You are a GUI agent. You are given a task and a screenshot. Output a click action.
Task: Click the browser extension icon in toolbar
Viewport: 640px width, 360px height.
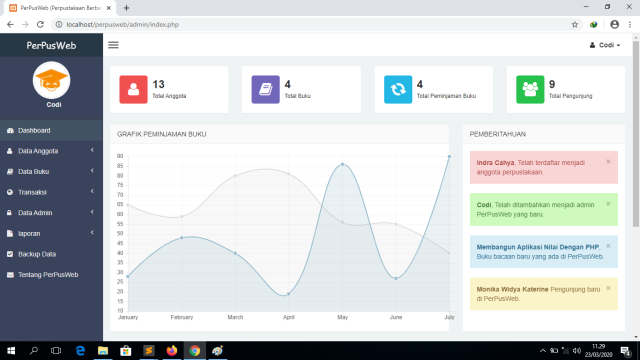click(x=593, y=24)
